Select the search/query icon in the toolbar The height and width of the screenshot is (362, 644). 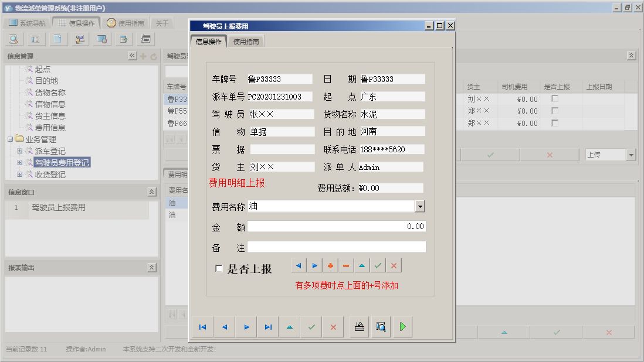pos(14,39)
